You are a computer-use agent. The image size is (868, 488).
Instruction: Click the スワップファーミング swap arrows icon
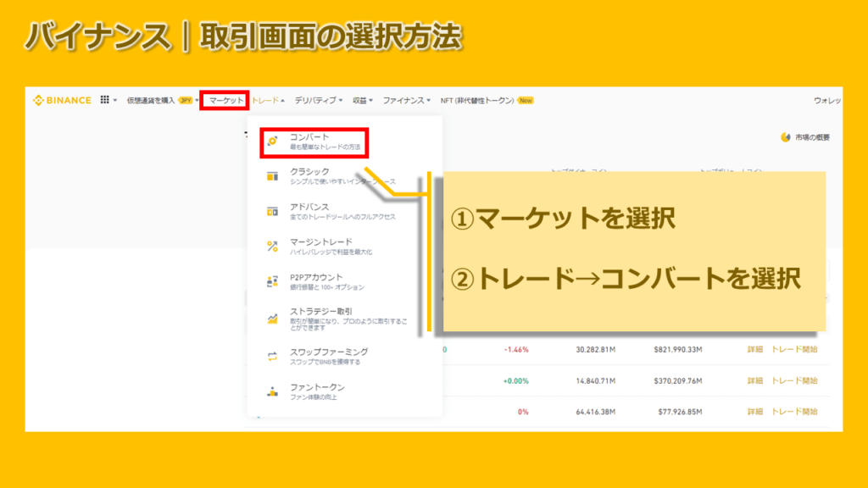click(x=272, y=357)
